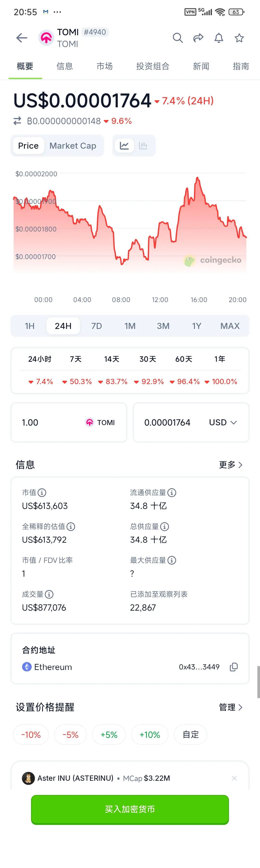Select the 7D chart range
This screenshot has height=868, width=260.
point(97,326)
